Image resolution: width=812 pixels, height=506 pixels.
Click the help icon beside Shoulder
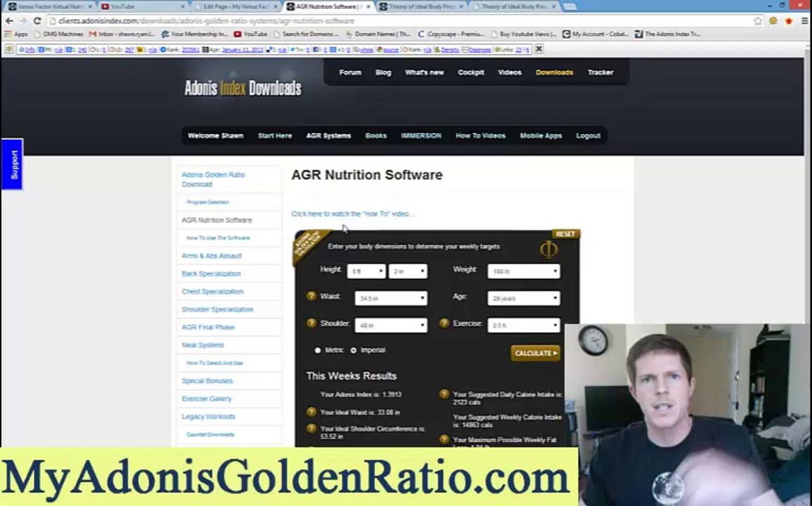pos(311,323)
